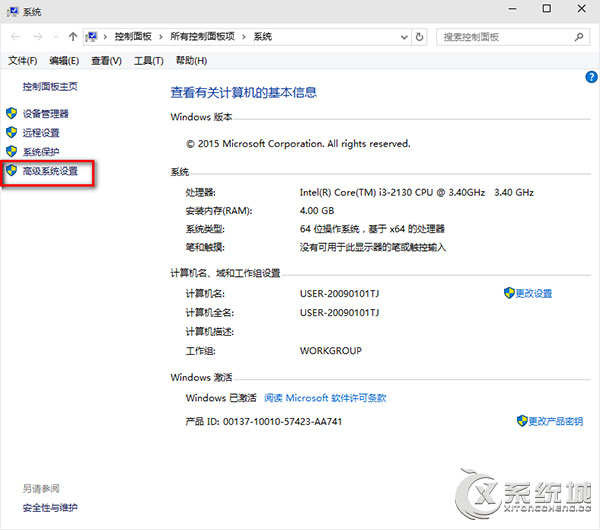This screenshot has width=600, height=530.
Task: Open the 文件(F) menu
Action: [x=23, y=60]
